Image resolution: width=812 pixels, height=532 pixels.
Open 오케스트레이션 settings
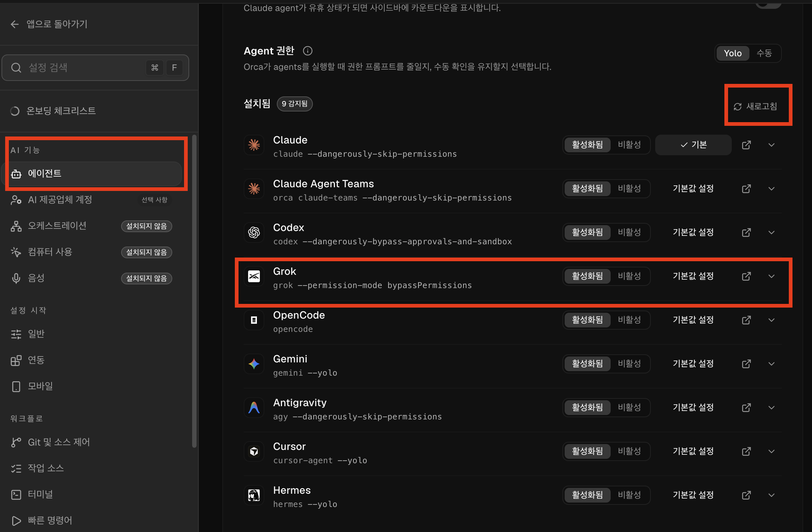tap(92, 226)
